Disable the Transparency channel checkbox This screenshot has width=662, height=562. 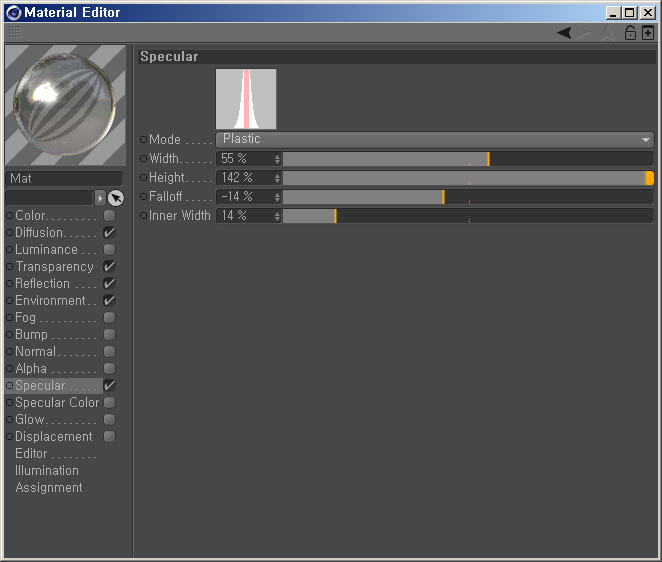[x=110, y=267]
